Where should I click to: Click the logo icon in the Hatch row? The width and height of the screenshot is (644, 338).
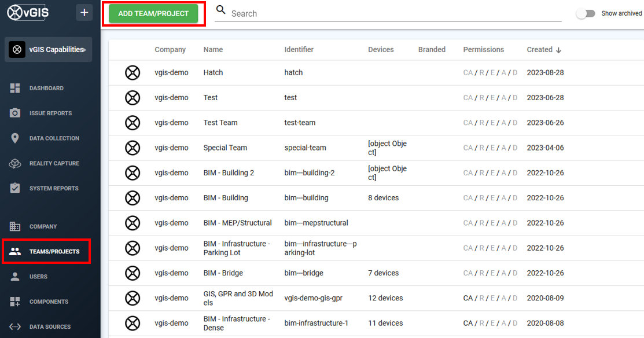[133, 73]
